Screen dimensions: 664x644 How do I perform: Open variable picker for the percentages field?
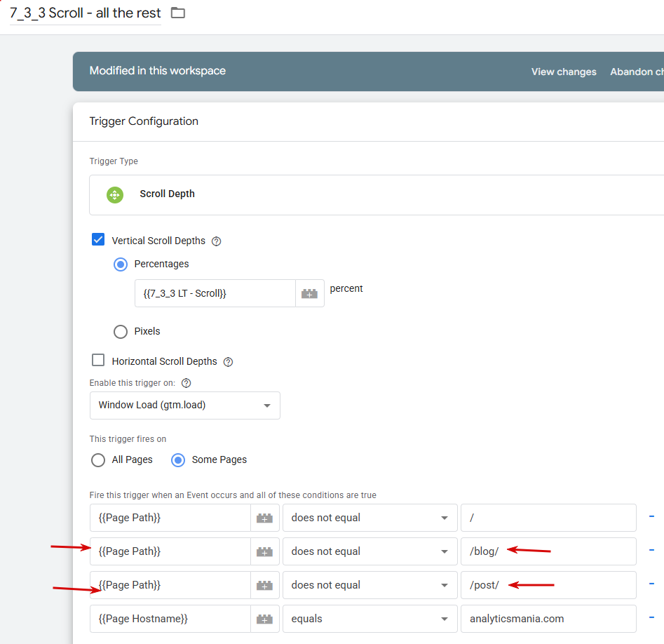[x=309, y=293]
